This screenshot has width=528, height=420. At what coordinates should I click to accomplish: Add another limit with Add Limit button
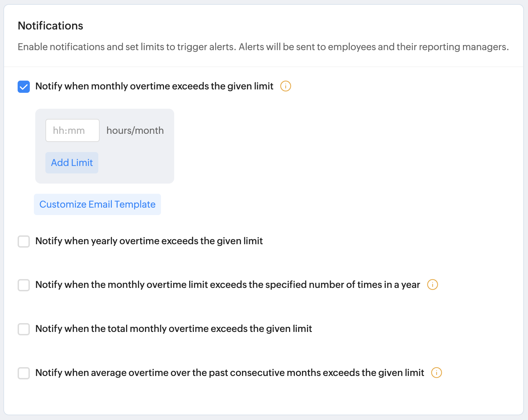[x=72, y=163]
